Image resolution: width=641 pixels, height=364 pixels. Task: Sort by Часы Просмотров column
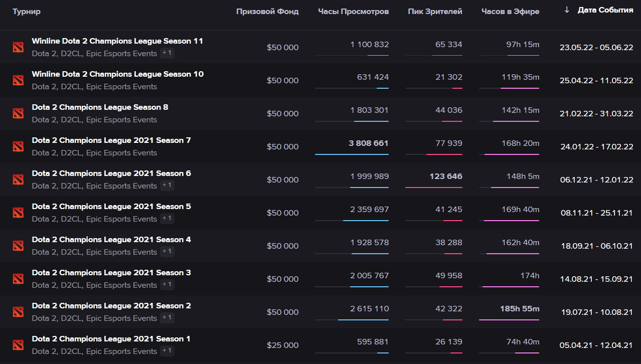point(353,12)
